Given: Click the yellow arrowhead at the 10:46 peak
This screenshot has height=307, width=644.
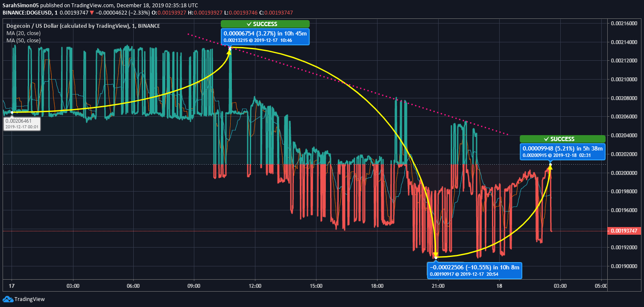Looking at the screenshot, I should (x=229, y=51).
